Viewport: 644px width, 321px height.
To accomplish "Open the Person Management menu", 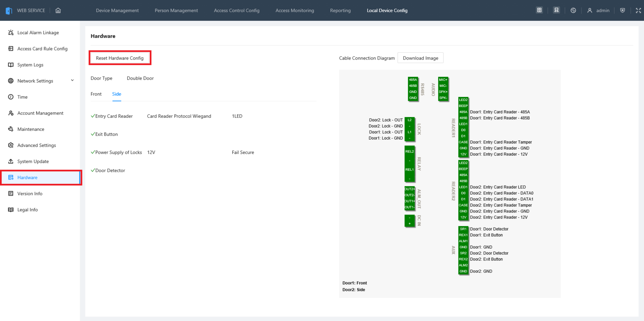I will 176,10.
